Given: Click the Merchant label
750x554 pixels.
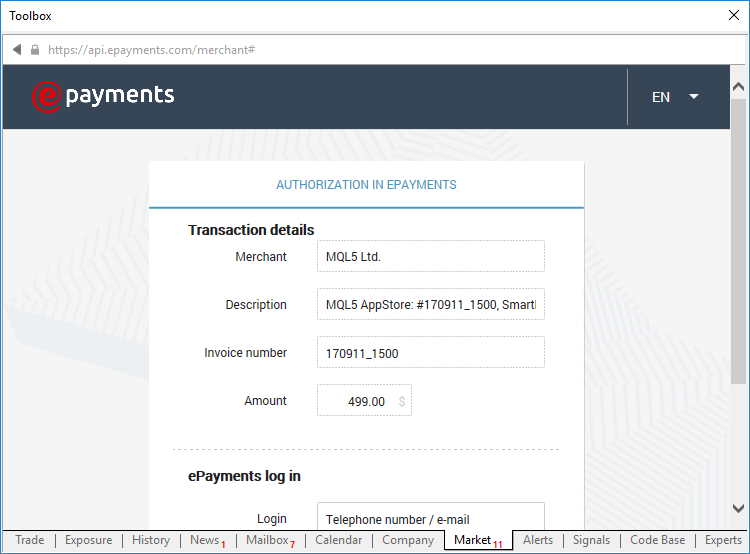Looking at the screenshot, I should coord(261,257).
